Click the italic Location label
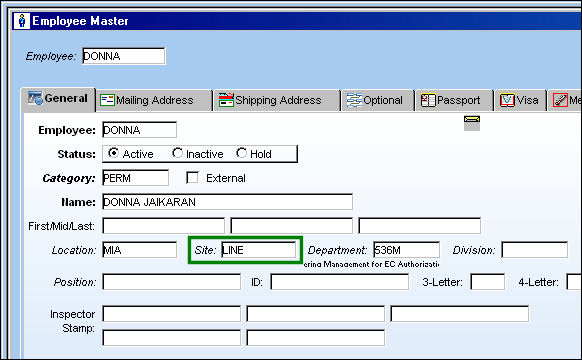 pyautogui.click(x=74, y=251)
